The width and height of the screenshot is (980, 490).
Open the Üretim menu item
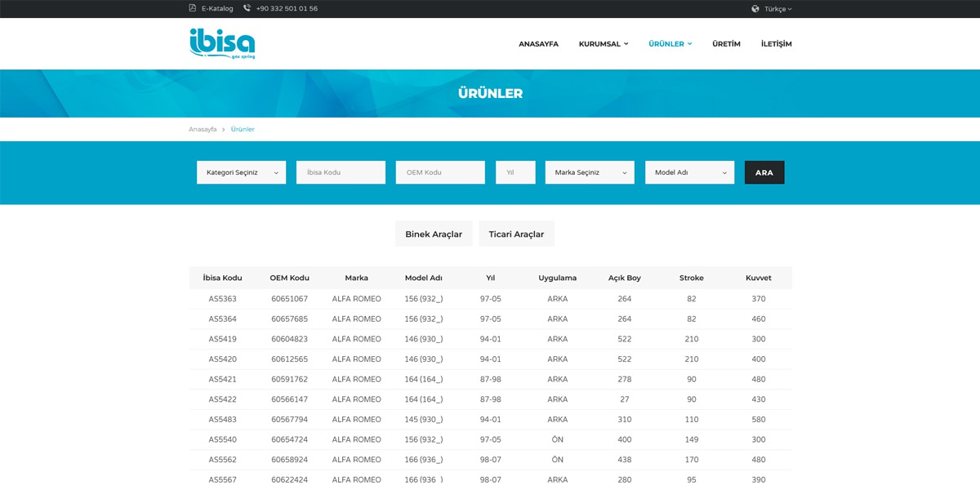click(x=726, y=44)
